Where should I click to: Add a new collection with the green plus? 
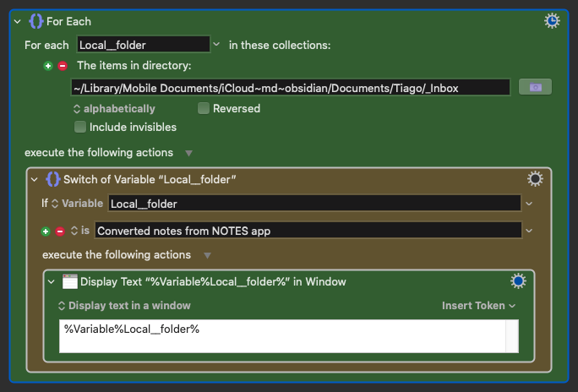click(48, 66)
